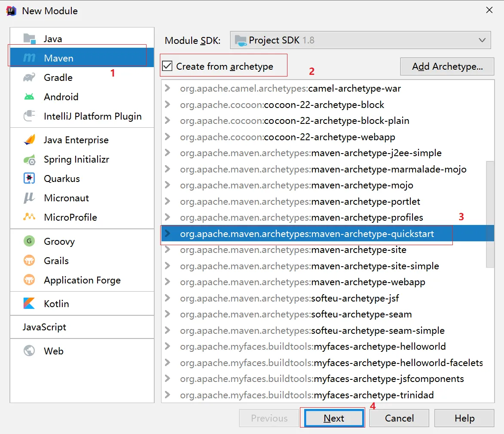Click the Android robot icon
The width and height of the screenshot is (504, 434).
click(x=29, y=97)
